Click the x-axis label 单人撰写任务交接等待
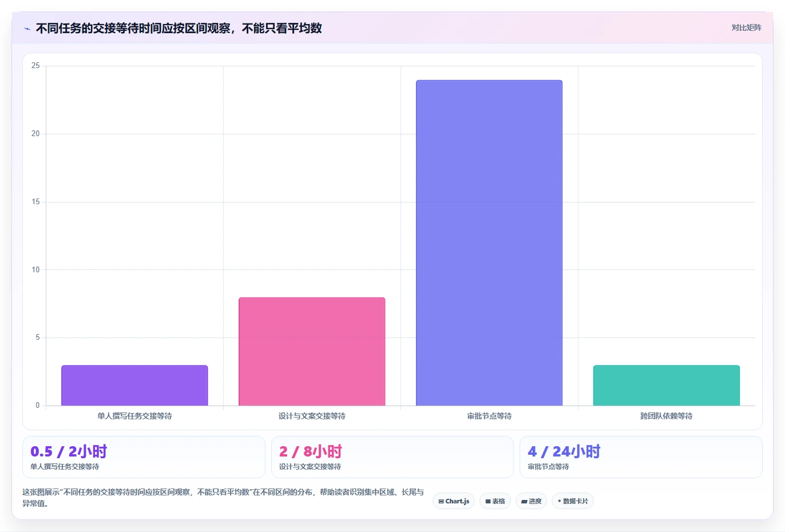The image size is (785, 532). tap(134, 416)
